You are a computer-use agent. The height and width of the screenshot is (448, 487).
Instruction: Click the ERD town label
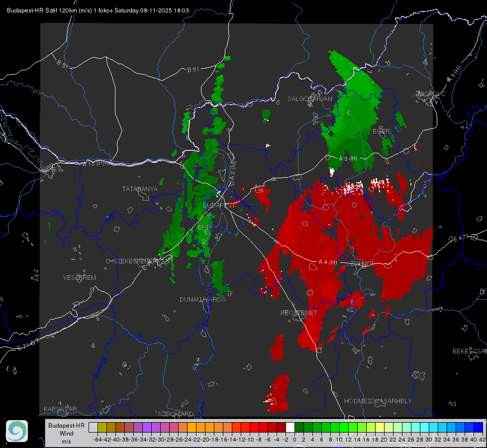click(x=204, y=227)
